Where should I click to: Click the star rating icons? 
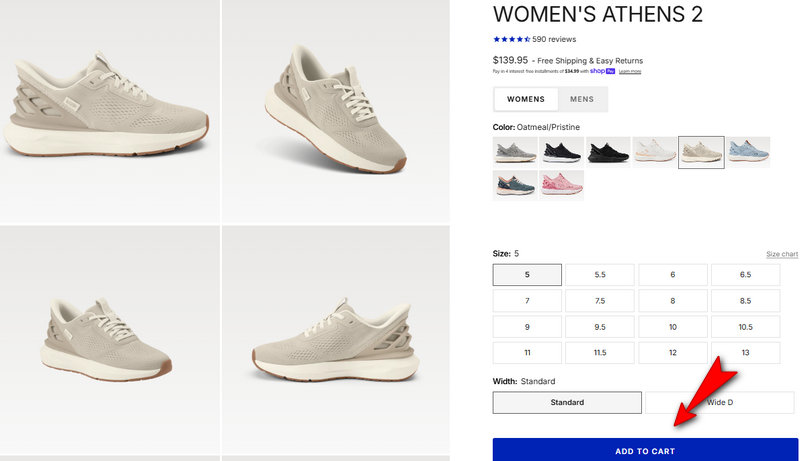pos(511,39)
